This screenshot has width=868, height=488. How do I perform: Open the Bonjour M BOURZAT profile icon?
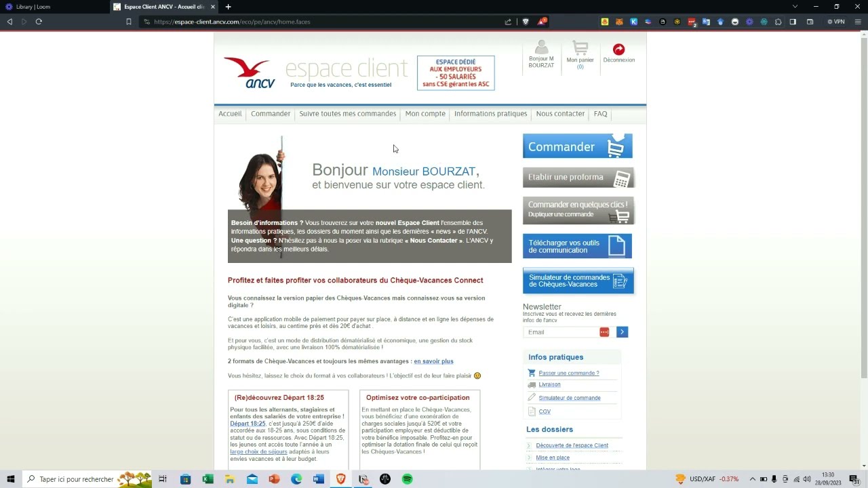[541, 47]
